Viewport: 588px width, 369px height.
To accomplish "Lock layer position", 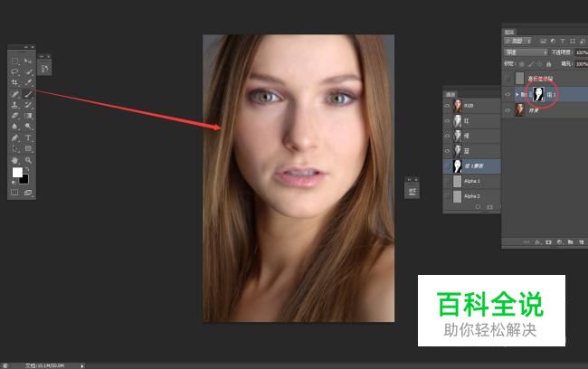I will (540, 64).
